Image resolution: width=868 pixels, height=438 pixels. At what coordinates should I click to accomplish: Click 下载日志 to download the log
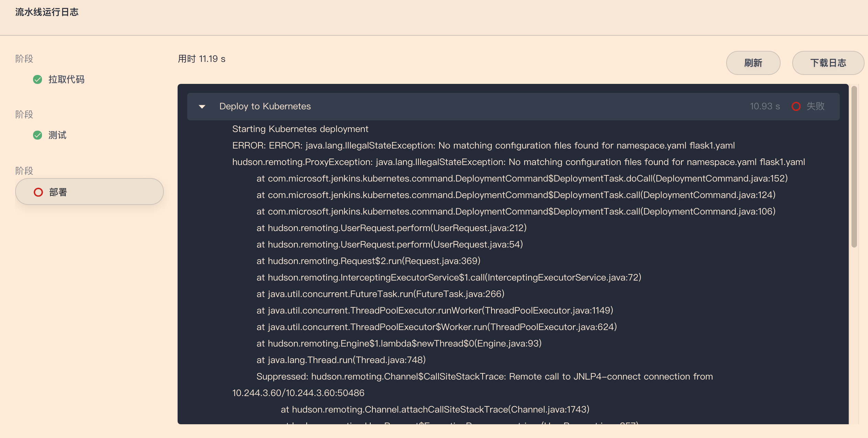[x=828, y=63]
